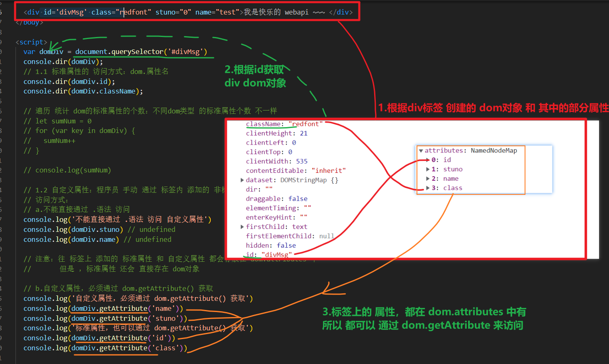Expand the '2: name' attribute entry
The image size is (609, 364).
pyautogui.click(x=428, y=179)
